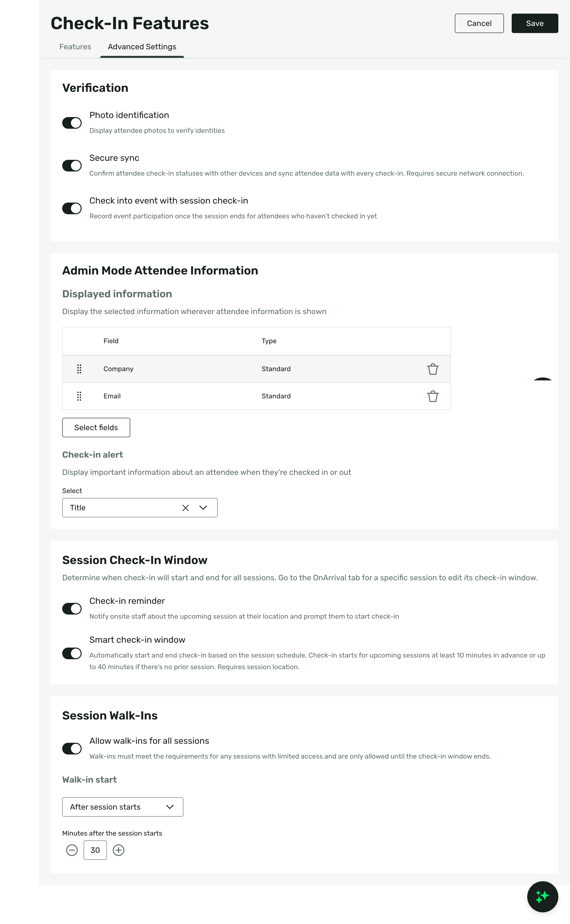This screenshot has width=570, height=924.
Task: Click the Cancel button
Action: point(479,23)
